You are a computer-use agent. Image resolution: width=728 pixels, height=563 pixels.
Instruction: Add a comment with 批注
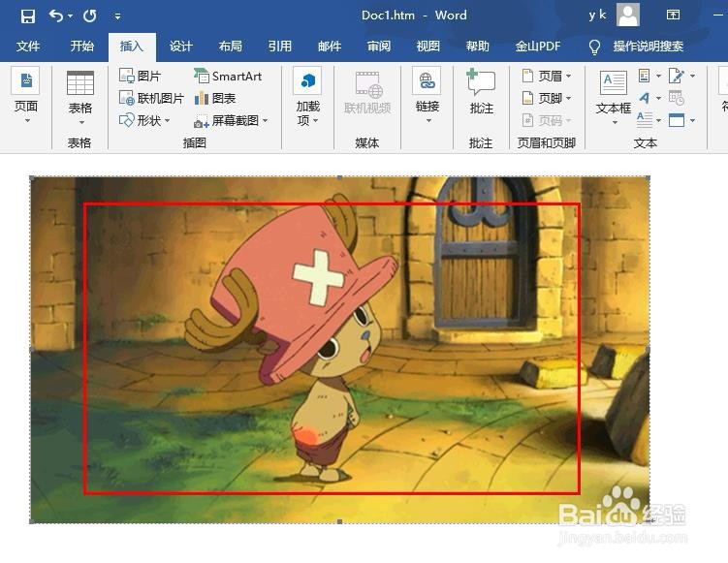click(x=481, y=92)
